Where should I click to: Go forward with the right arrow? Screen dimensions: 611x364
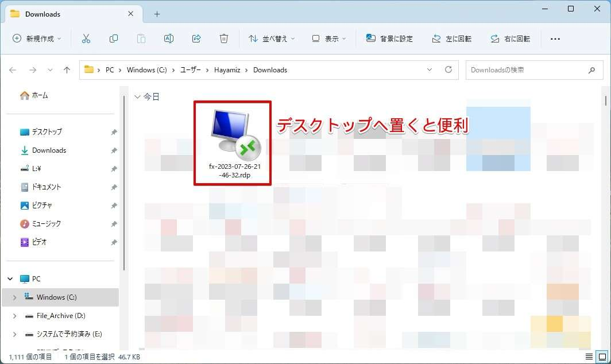pyautogui.click(x=33, y=70)
